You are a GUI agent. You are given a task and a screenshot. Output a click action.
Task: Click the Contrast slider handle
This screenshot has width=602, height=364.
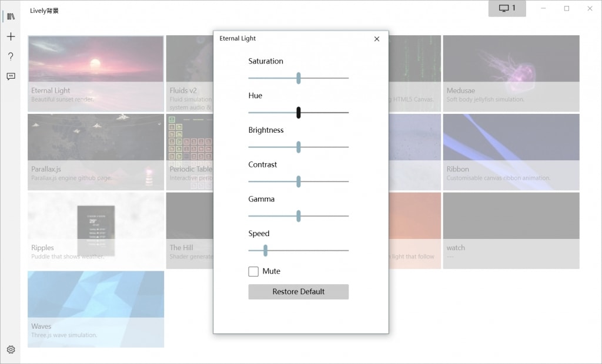tap(299, 181)
